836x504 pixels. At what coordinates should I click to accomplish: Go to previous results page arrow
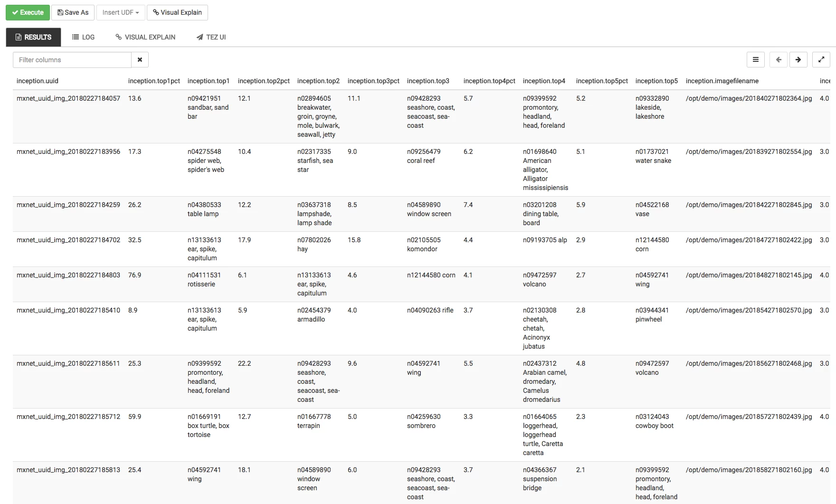(x=779, y=60)
